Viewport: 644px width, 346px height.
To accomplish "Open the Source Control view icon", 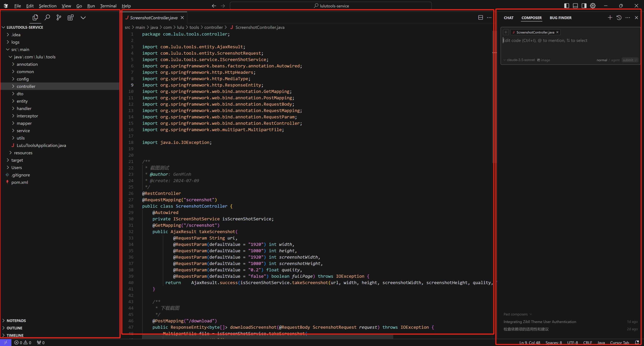I will [x=59, y=17].
